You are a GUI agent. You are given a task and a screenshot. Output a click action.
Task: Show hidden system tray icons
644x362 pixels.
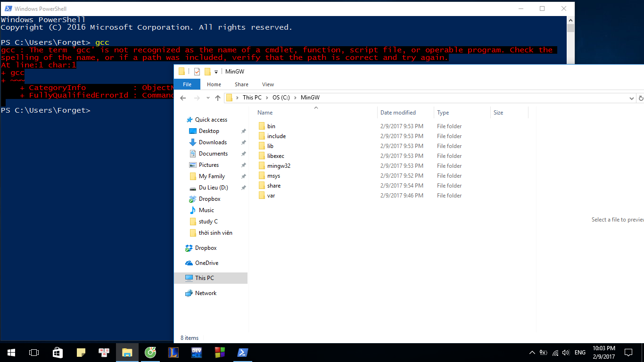[x=532, y=353]
